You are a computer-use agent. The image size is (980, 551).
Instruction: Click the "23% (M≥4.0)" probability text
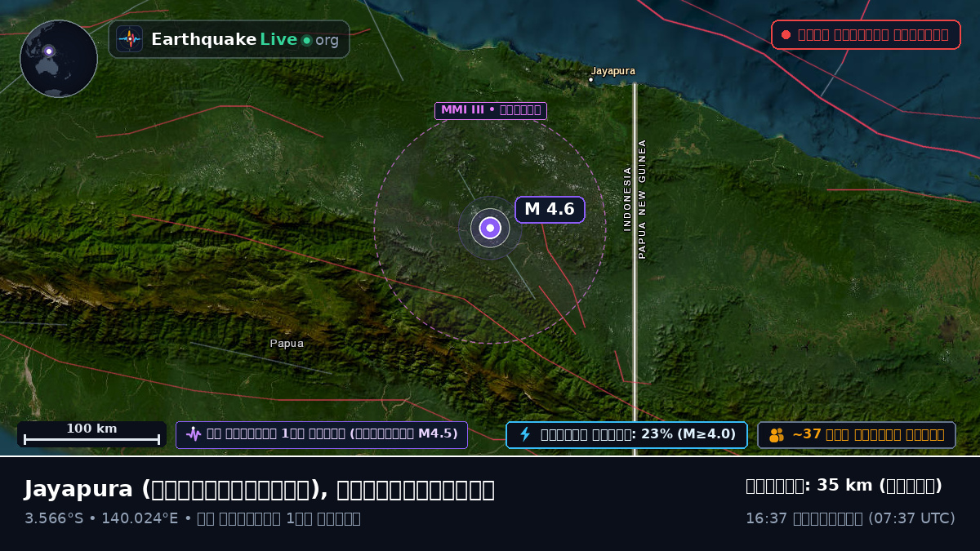pyautogui.click(x=689, y=434)
